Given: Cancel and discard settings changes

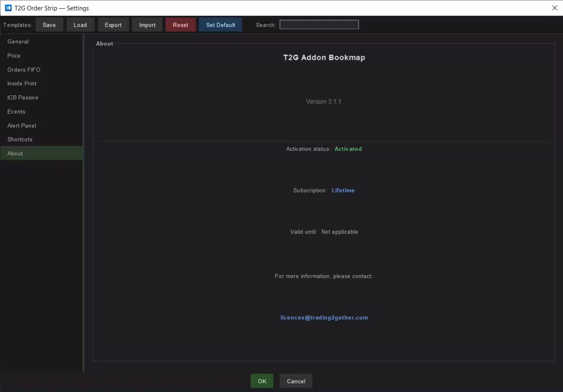Looking at the screenshot, I should coord(296,381).
